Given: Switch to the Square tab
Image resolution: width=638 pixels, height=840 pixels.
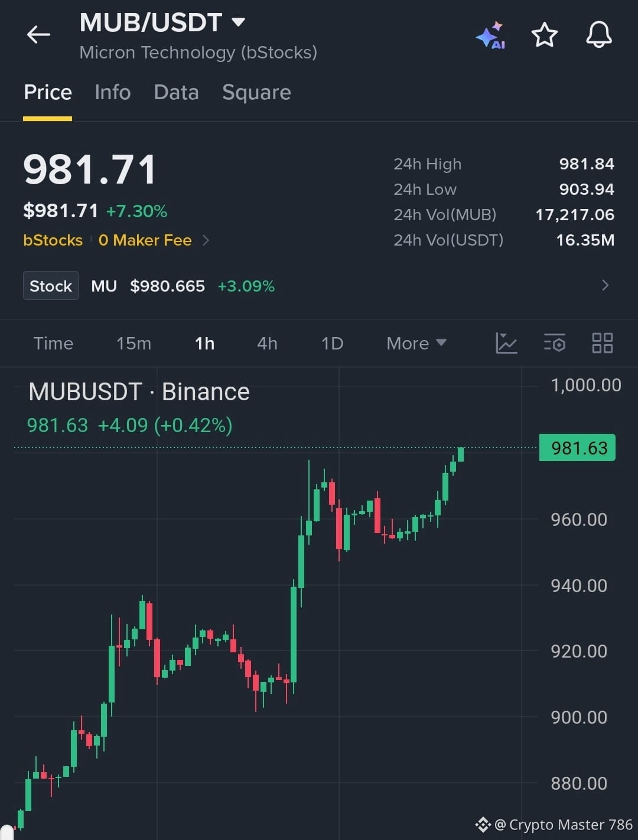Looking at the screenshot, I should (256, 92).
